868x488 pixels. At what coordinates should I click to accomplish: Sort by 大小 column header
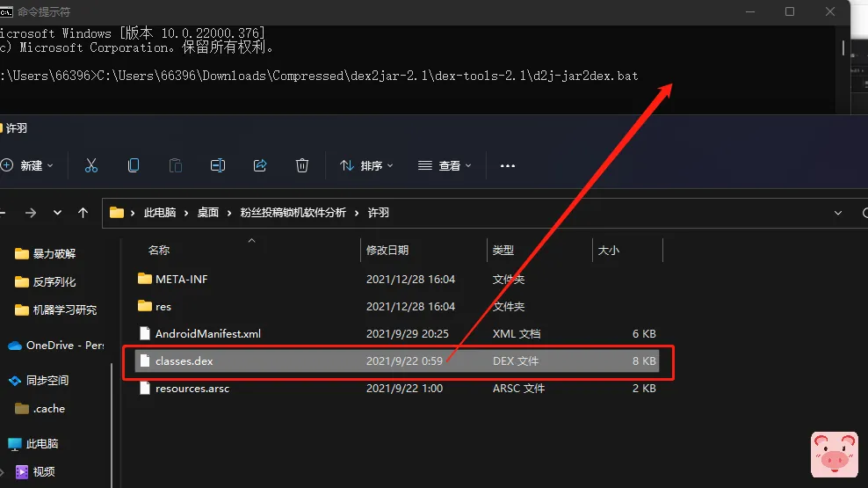tap(608, 251)
